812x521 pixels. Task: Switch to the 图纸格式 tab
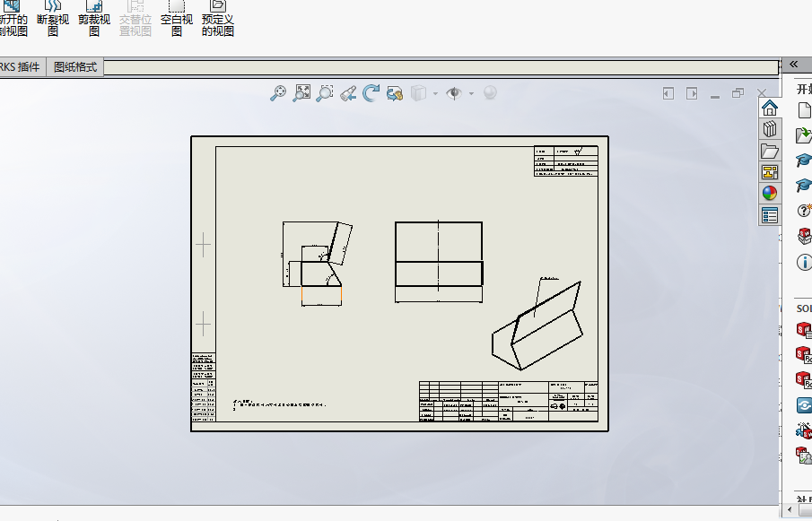click(75, 67)
